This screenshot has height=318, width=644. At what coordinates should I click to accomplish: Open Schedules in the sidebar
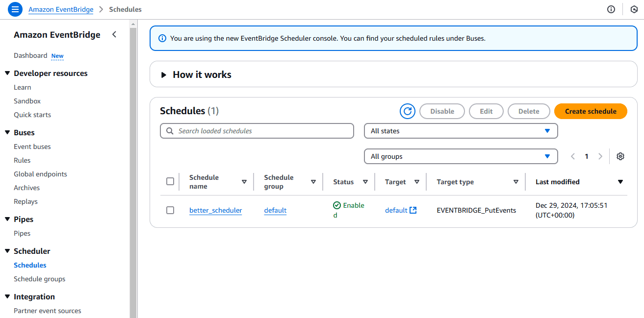click(30, 265)
